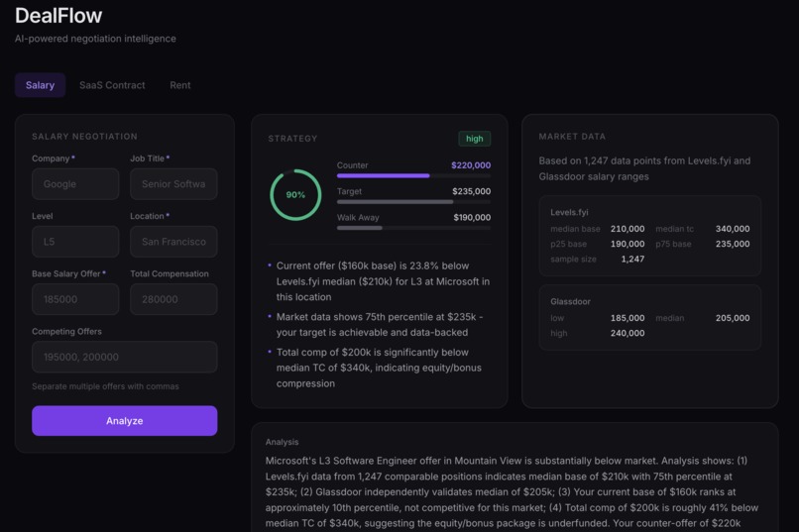The image size is (799, 532).
Task: Click the bullet starting 'Current offer ($160k base)'
Action: point(379,281)
